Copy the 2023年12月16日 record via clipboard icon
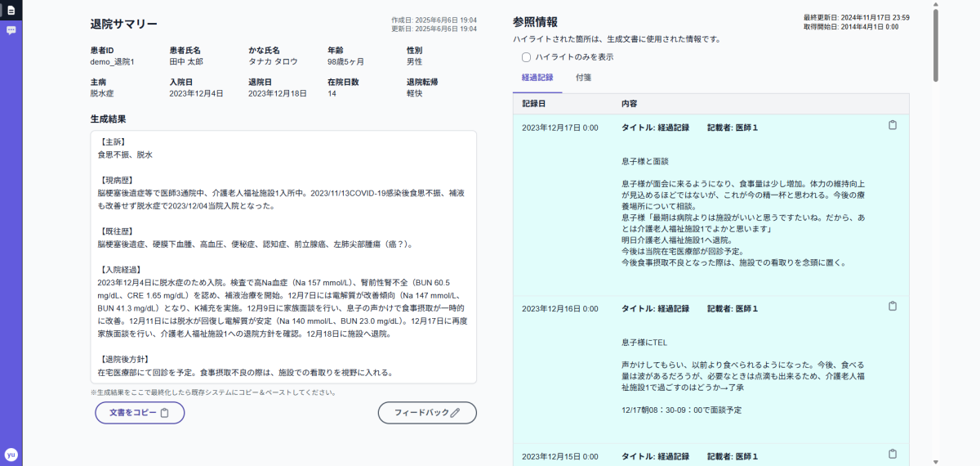Viewport: 980px width, 466px height. [893, 306]
